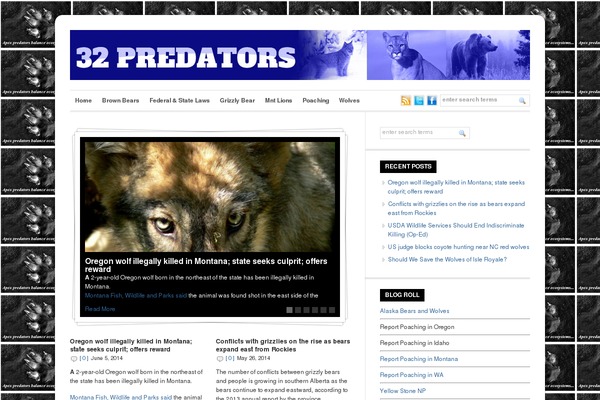The image size is (600, 400).
Task: Open article title Conflicts with grizzlies below slider
Action: point(283,345)
